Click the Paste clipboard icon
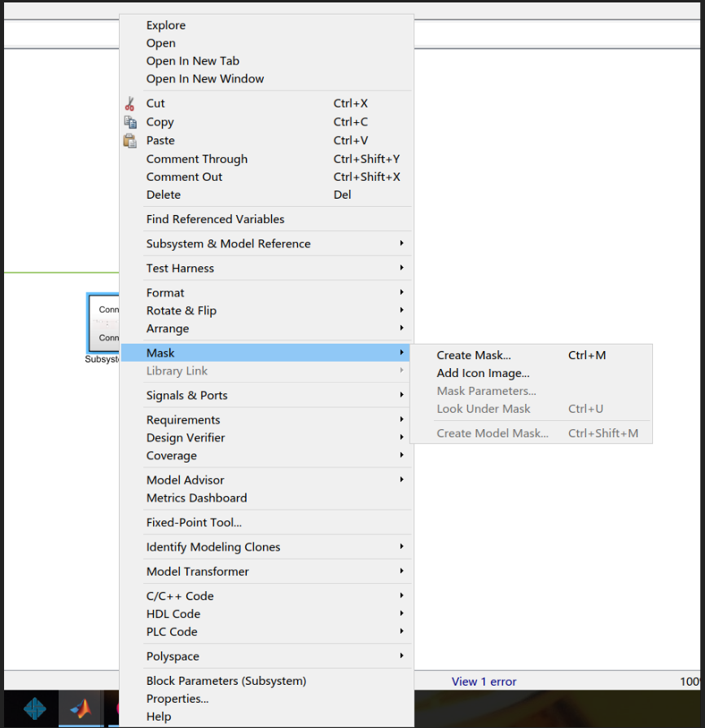This screenshot has width=705, height=728. (130, 141)
